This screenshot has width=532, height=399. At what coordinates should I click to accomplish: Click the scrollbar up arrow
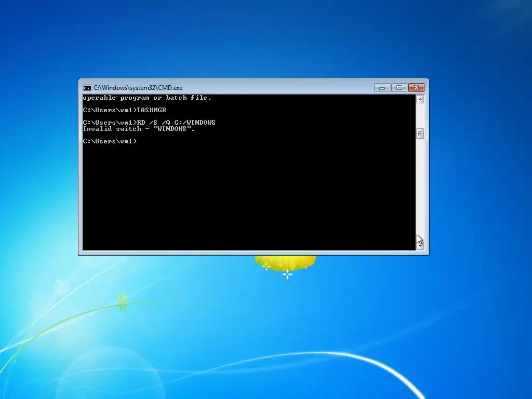click(420, 99)
